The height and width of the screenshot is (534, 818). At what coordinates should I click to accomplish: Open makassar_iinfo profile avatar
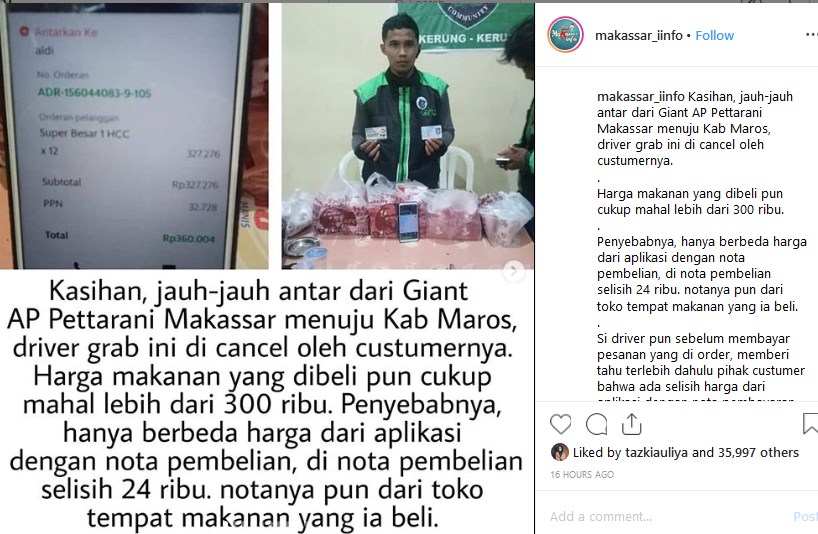(565, 34)
